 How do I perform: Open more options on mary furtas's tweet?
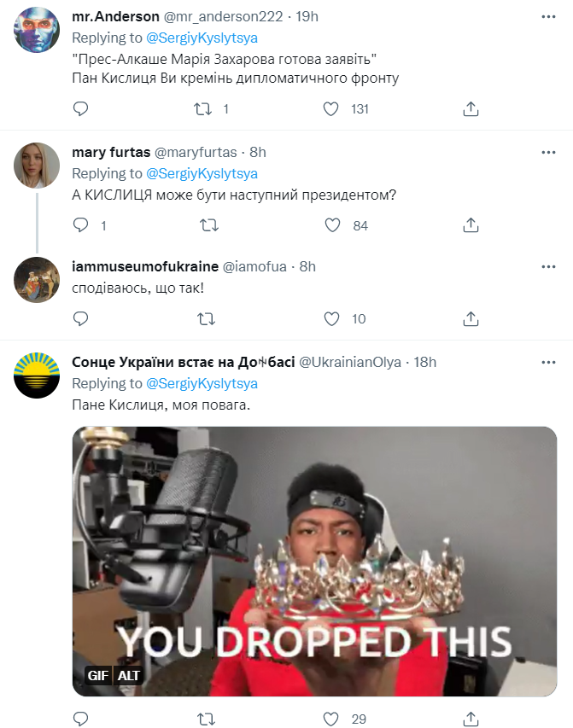[549, 152]
